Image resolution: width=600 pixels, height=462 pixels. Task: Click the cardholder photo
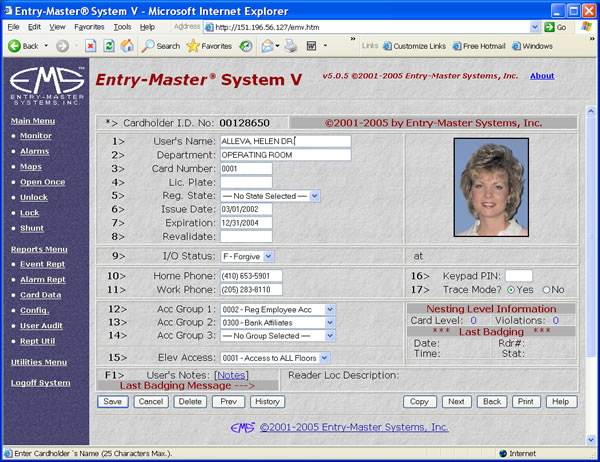491,187
